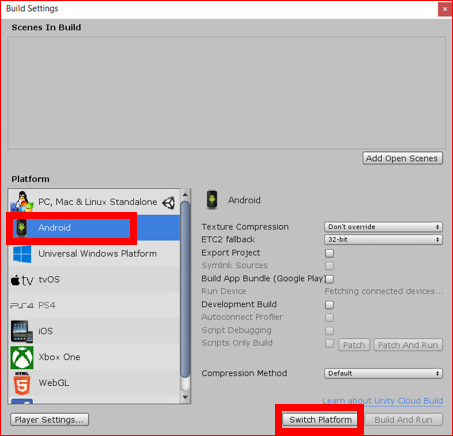Enable the Export Project checkbox
The height and width of the screenshot is (436, 453).
[329, 253]
